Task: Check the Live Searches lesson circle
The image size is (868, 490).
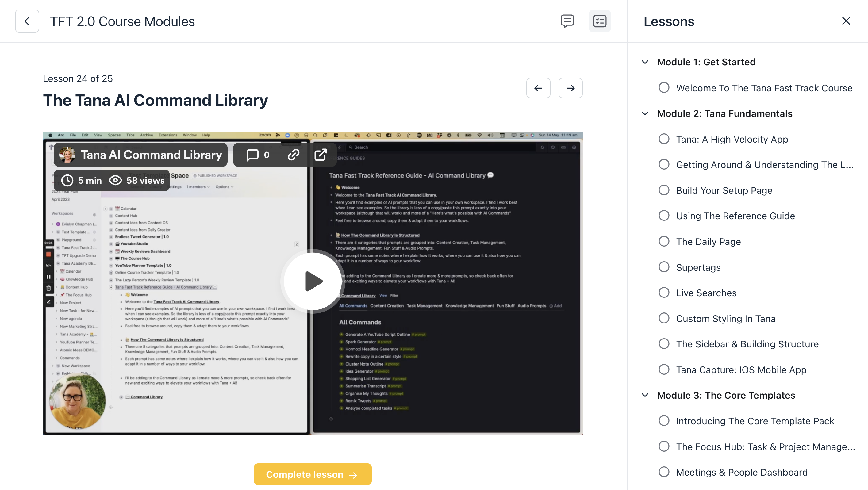Action: pyautogui.click(x=664, y=293)
